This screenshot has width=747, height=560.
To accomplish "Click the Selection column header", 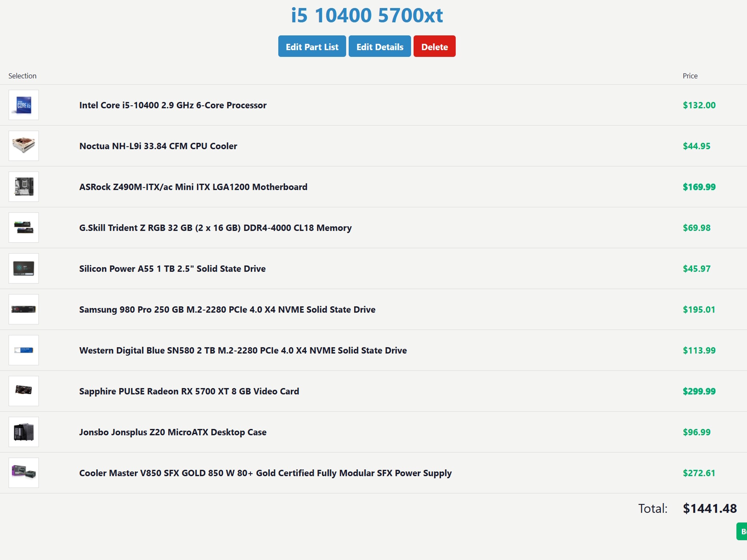I will tap(22, 76).
